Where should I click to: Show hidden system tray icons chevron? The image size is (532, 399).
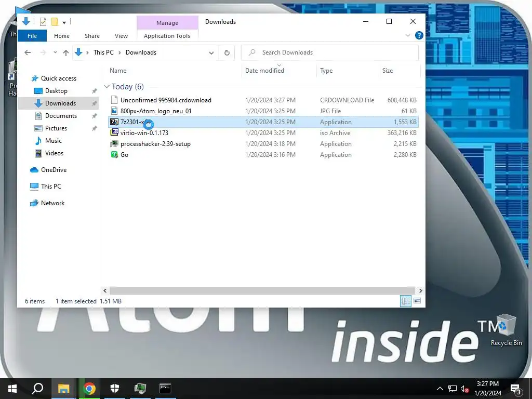pyautogui.click(x=440, y=389)
